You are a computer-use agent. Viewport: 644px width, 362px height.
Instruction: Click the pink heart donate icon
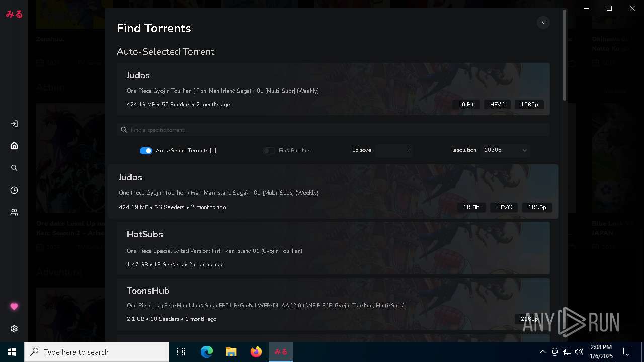click(14, 307)
